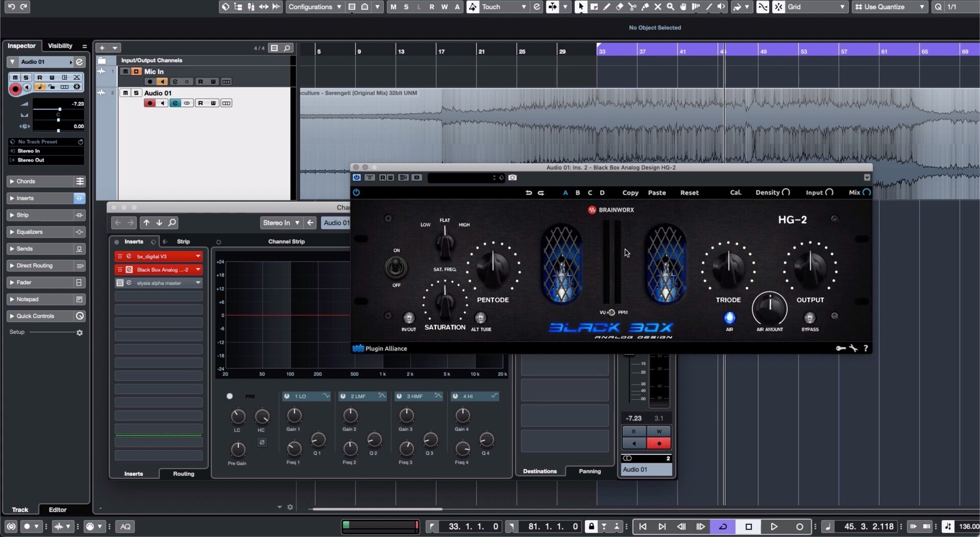The height and width of the screenshot is (537, 980).
Task: Toggle the BYPASS button on HG-2
Action: (810, 318)
